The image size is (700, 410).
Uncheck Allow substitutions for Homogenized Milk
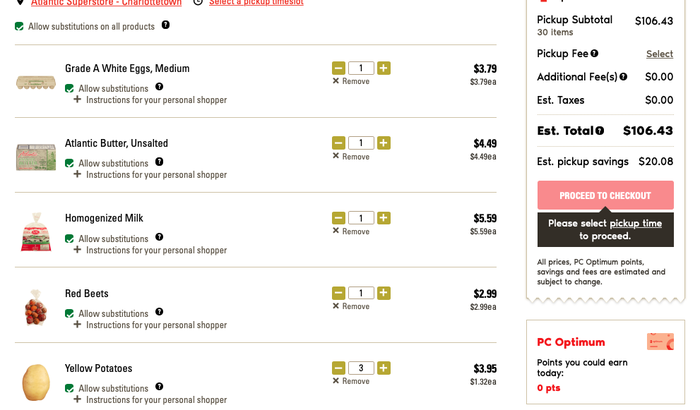pyautogui.click(x=70, y=239)
